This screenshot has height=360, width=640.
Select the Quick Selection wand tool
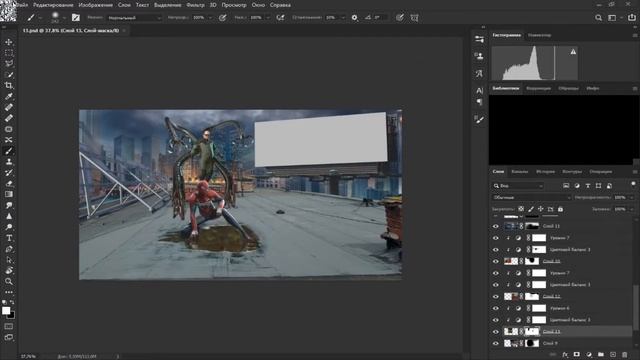9,75
